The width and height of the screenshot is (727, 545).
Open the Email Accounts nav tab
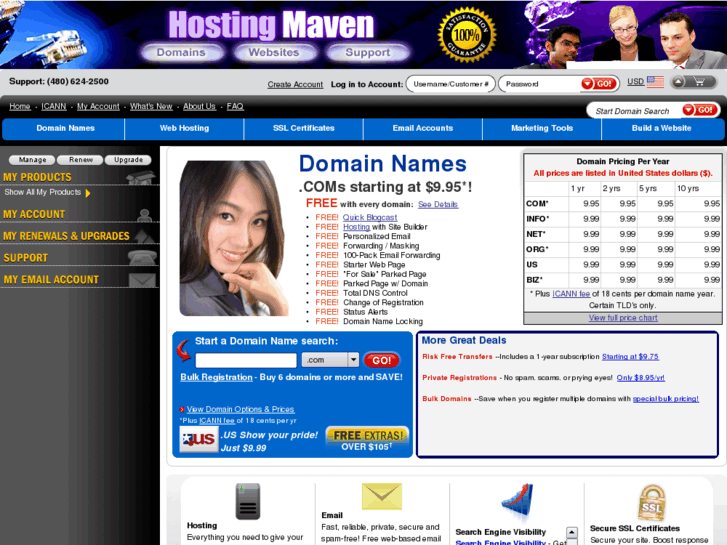click(422, 128)
